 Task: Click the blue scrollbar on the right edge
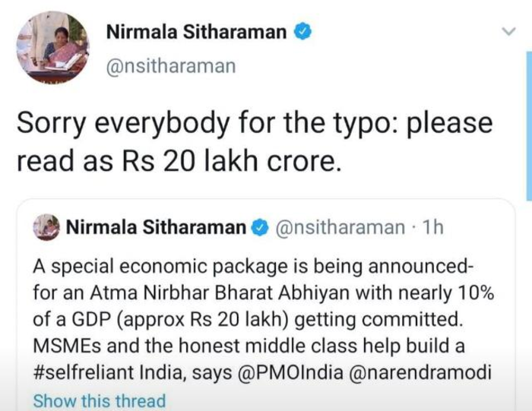pyautogui.click(x=529, y=126)
